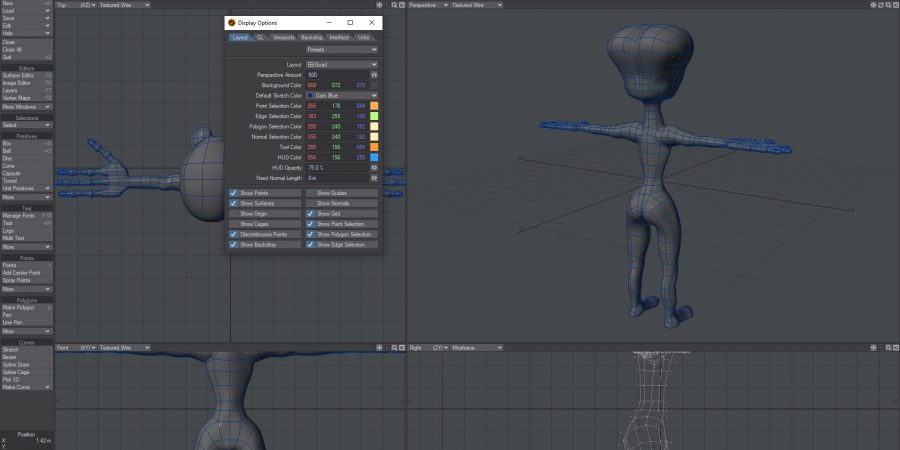Enable the Show Cages checkbox
Screen dimensions: 900x450
(234, 224)
